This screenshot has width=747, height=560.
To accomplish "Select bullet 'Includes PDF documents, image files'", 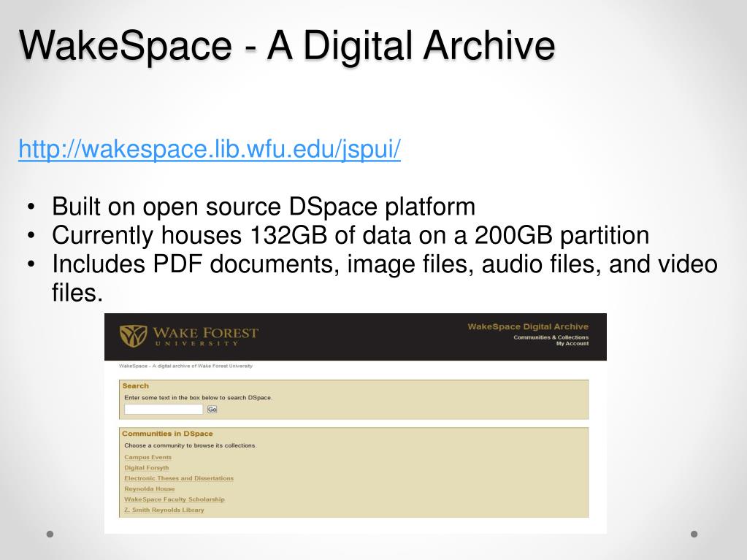I will click(385, 278).
